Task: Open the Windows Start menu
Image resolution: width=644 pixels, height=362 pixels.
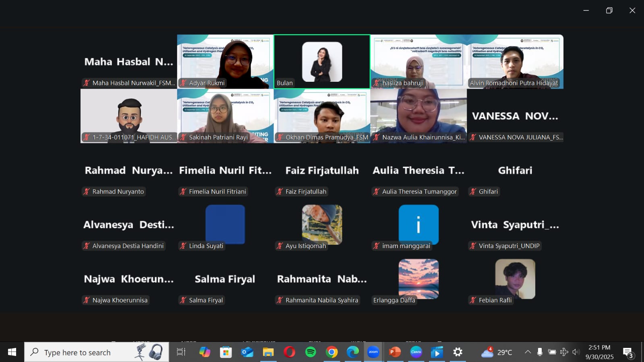Action: point(12,352)
